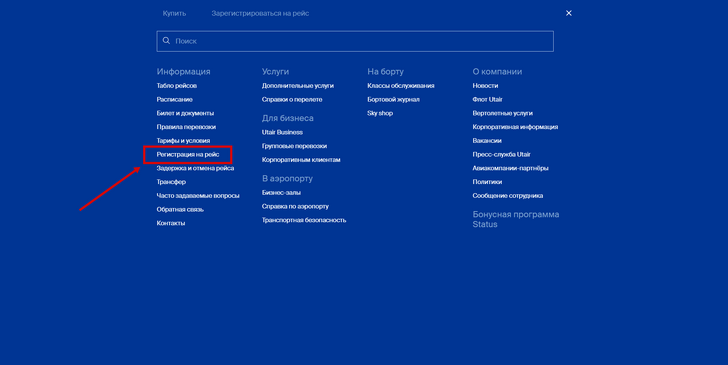Open Обратная связь link
This screenshot has width=728, height=365.
coord(180,209)
